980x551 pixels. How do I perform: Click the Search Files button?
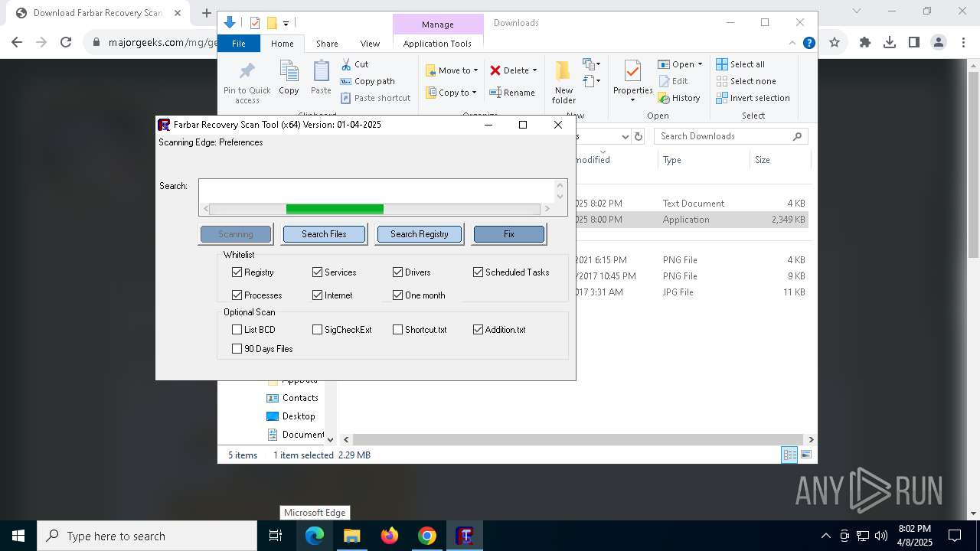pyautogui.click(x=324, y=234)
